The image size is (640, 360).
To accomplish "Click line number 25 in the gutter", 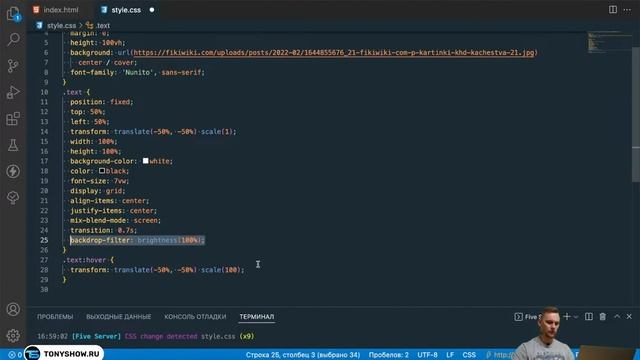I will point(44,240).
